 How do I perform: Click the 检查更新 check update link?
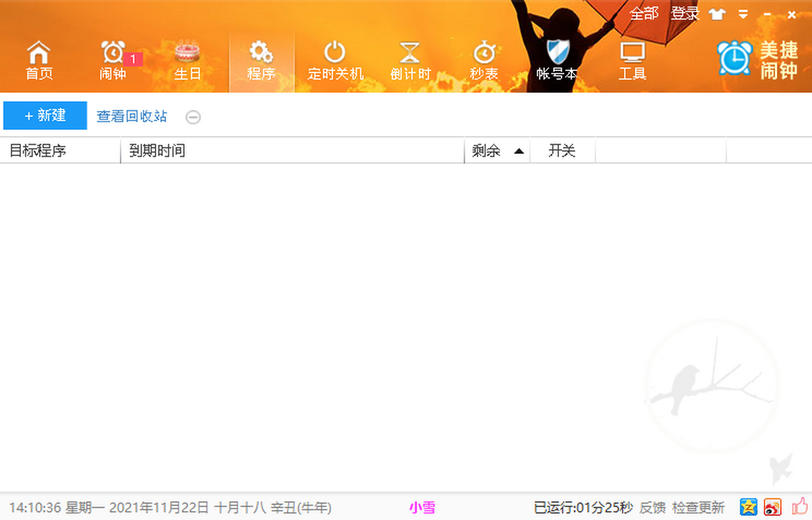point(699,507)
